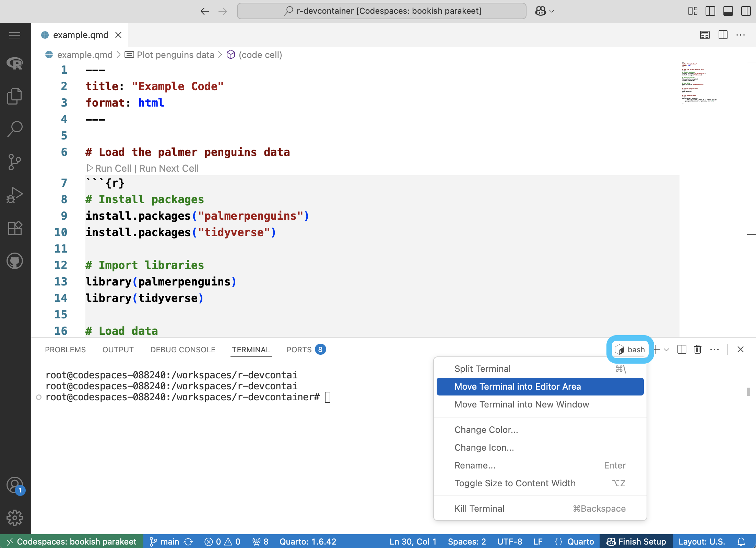Viewport: 756px width, 548px height.
Task: Select Toggle Size to Content Width
Action: coord(540,483)
